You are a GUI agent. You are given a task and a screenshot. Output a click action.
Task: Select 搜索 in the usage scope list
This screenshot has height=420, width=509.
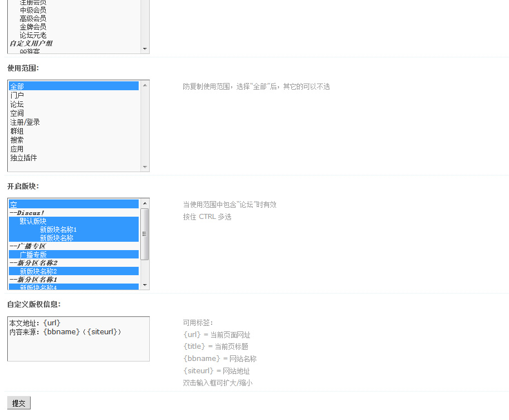74,140
